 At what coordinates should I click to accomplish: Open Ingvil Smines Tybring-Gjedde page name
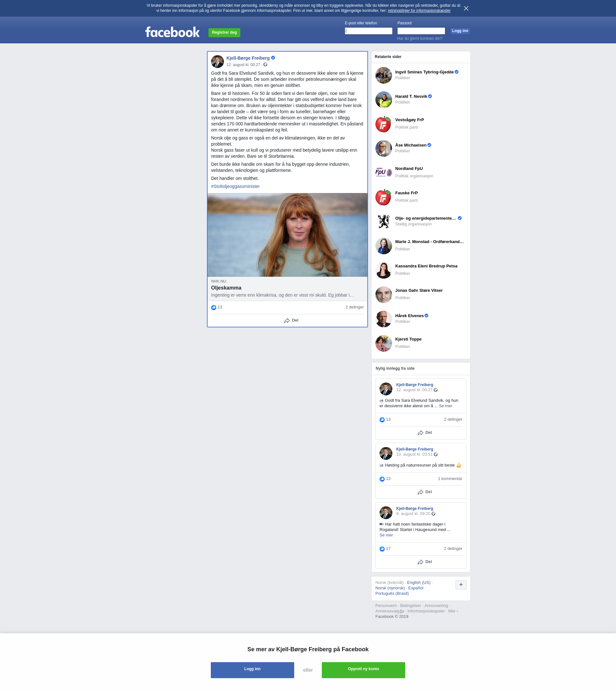click(x=424, y=72)
